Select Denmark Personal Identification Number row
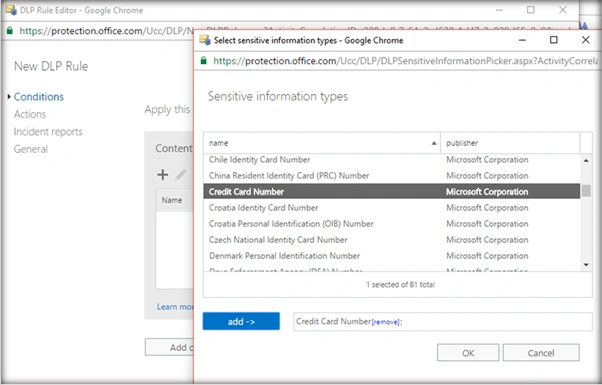This screenshot has width=602, height=385. coord(392,256)
